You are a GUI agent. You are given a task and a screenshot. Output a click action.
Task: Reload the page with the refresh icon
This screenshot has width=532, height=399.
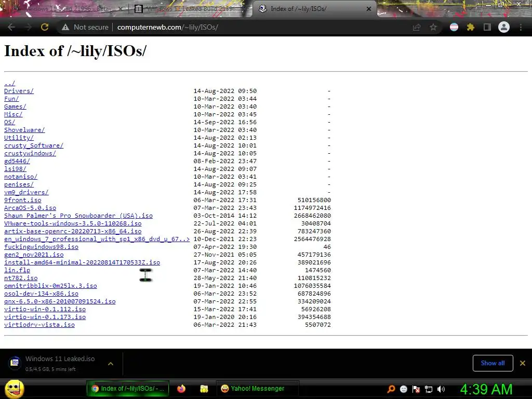click(x=45, y=27)
